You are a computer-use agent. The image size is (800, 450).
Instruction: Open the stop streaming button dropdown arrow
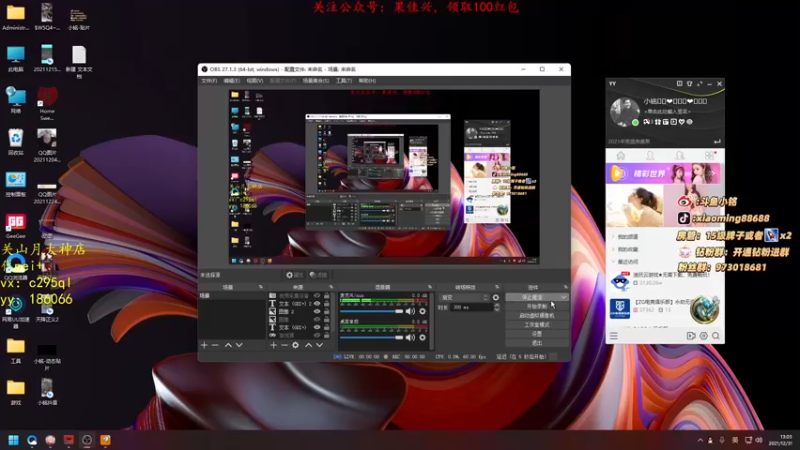[563, 297]
